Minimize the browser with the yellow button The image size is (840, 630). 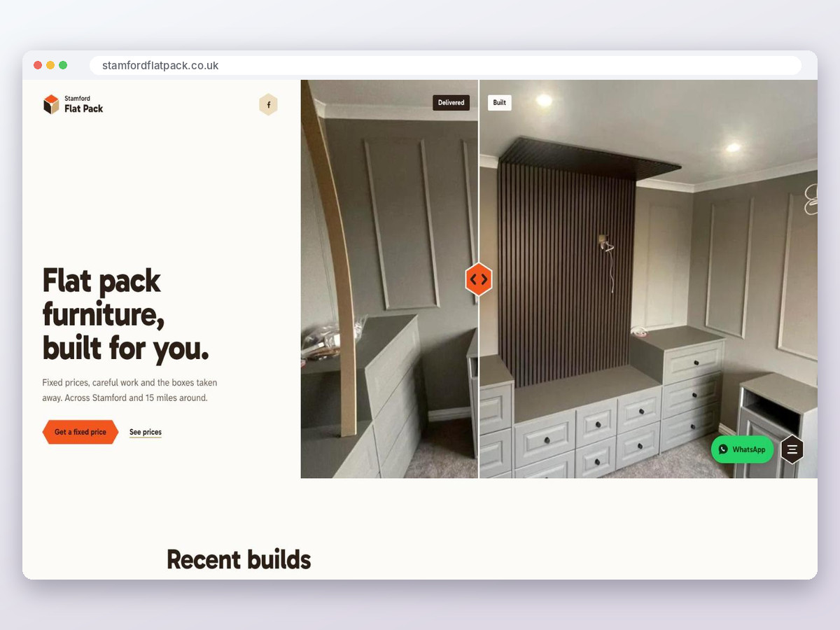coord(50,65)
